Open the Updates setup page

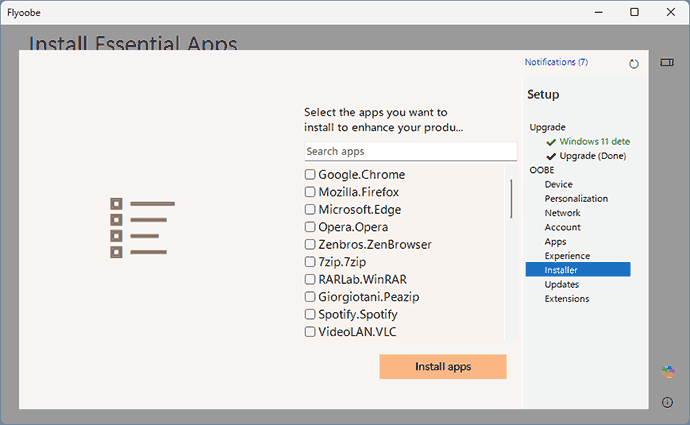[562, 284]
